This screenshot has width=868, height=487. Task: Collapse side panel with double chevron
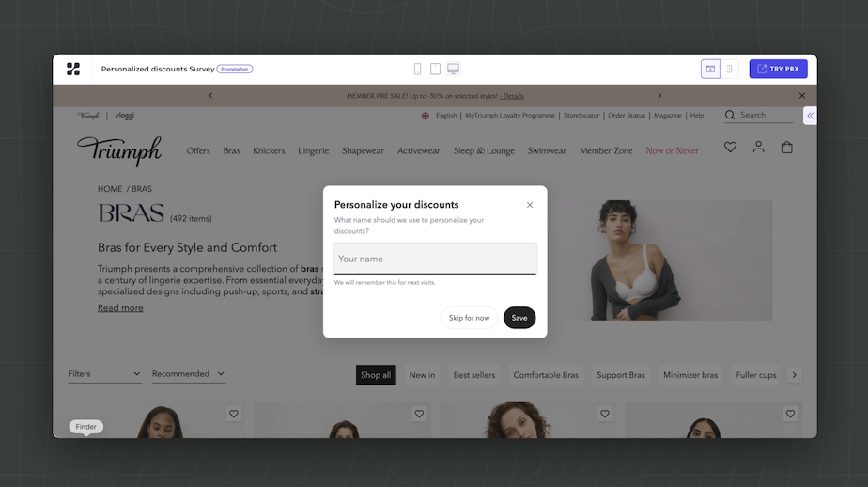[x=810, y=116]
